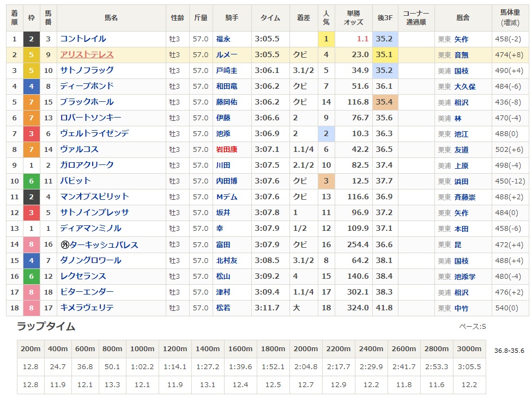
Task: Open the アリストテレス horse link
Action: coord(87,54)
